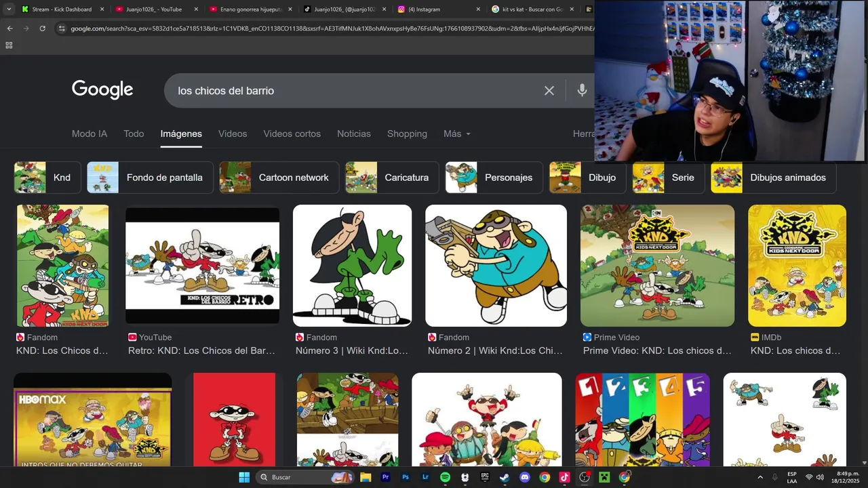Open the Minecraft creeper icon in the taskbar
The height and width of the screenshot is (488, 868).
pyautogui.click(x=604, y=477)
